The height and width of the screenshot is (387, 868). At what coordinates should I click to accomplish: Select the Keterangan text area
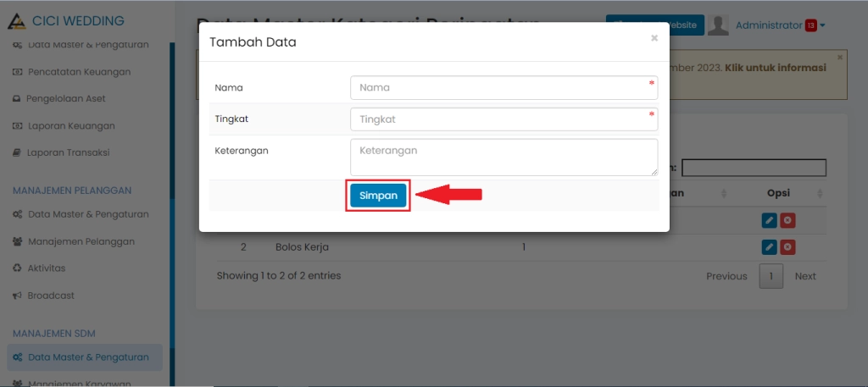(x=504, y=157)
